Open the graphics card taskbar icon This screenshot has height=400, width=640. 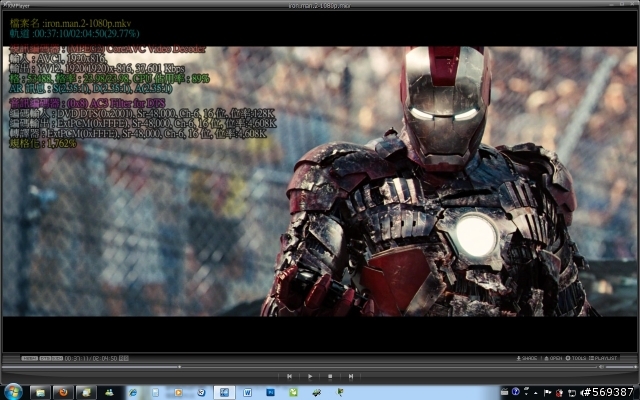click(316, 393)
